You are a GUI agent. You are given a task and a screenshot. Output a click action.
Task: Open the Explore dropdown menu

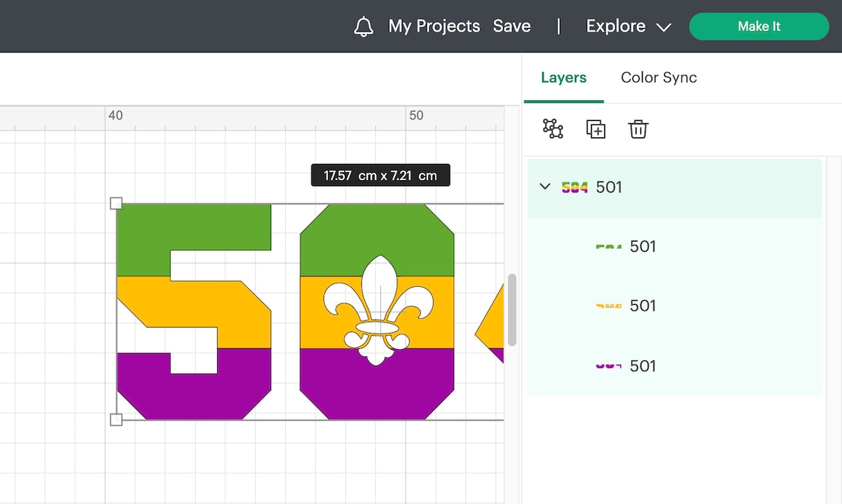click(627, 26)
